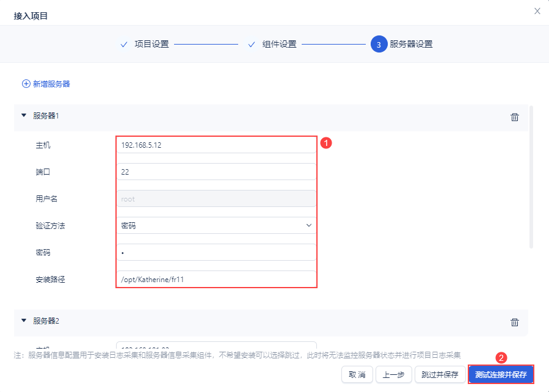Click the 取消 button
Screen dimensions: 549x392
357,375
